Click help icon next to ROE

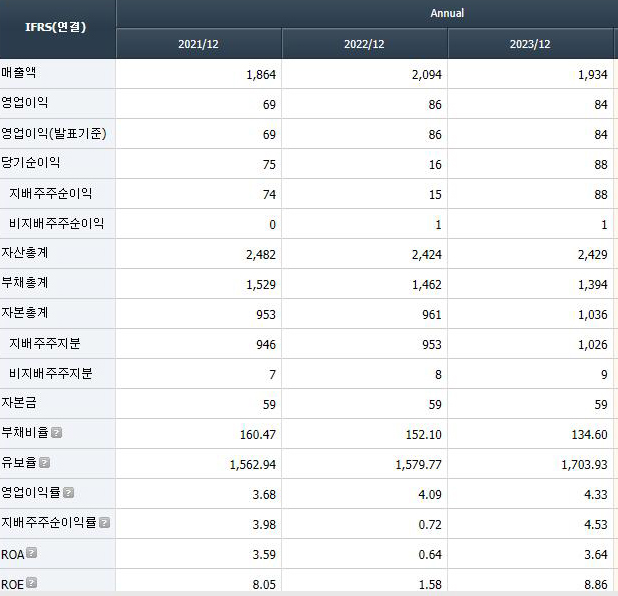(32, 583)
